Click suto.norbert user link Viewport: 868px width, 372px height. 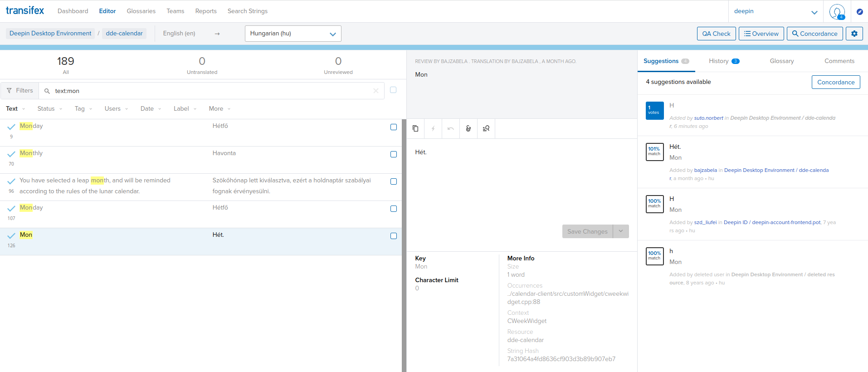point(708,118)
